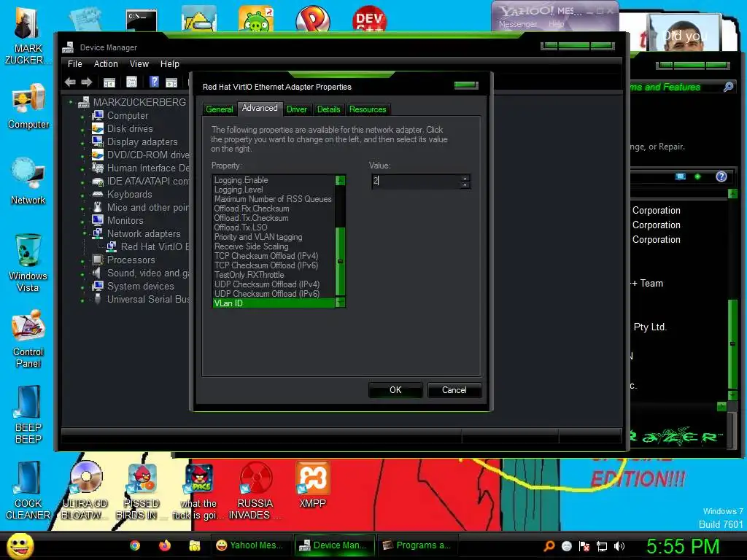Click the Property list scrollbar thumb
The width and height of the screenshot is (747, 560).
[x=340, y=262]
